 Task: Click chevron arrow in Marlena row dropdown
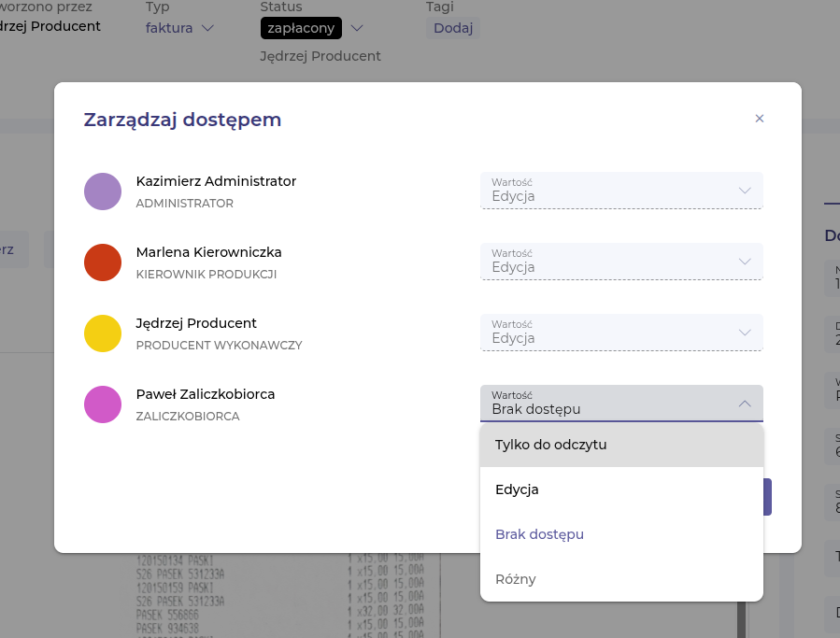pyautogui.click(x=745, y=262)
